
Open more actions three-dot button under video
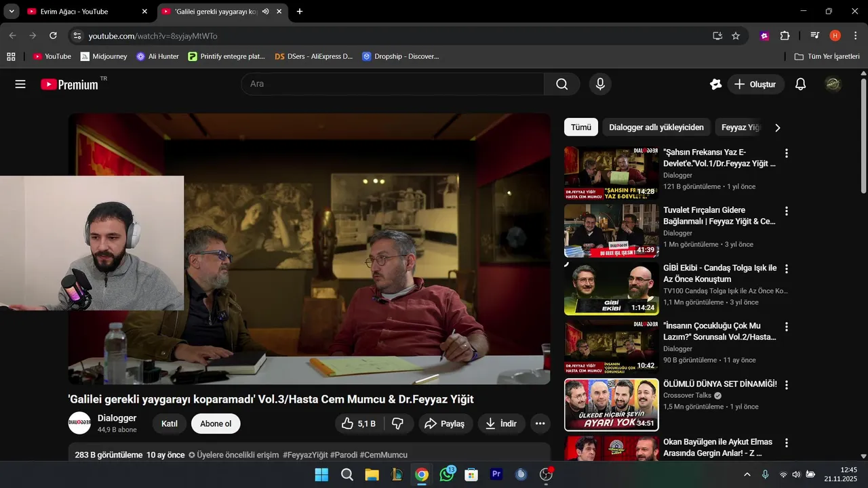pyautogui.click(x=540, y=424)
